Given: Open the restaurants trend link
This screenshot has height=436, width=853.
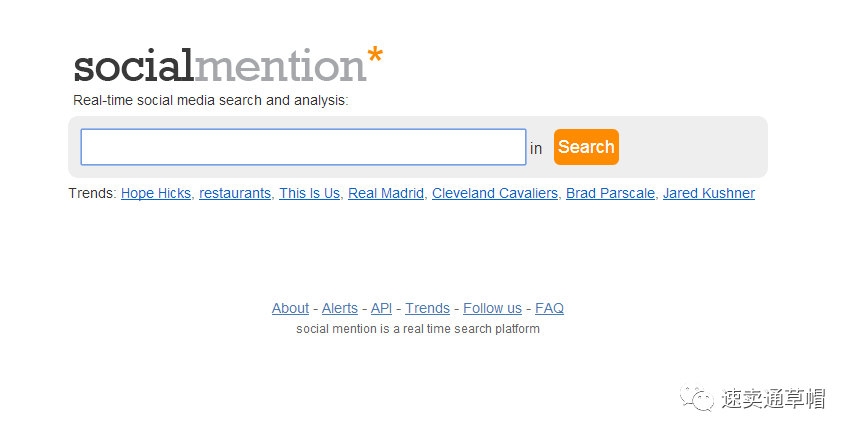Looking at the screenshot, I should pos(235,193).
